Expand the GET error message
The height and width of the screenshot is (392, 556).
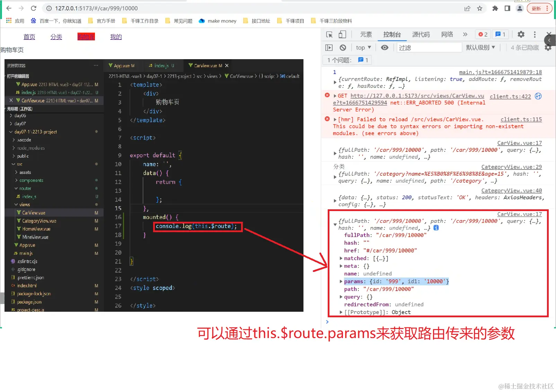point(335,96)
